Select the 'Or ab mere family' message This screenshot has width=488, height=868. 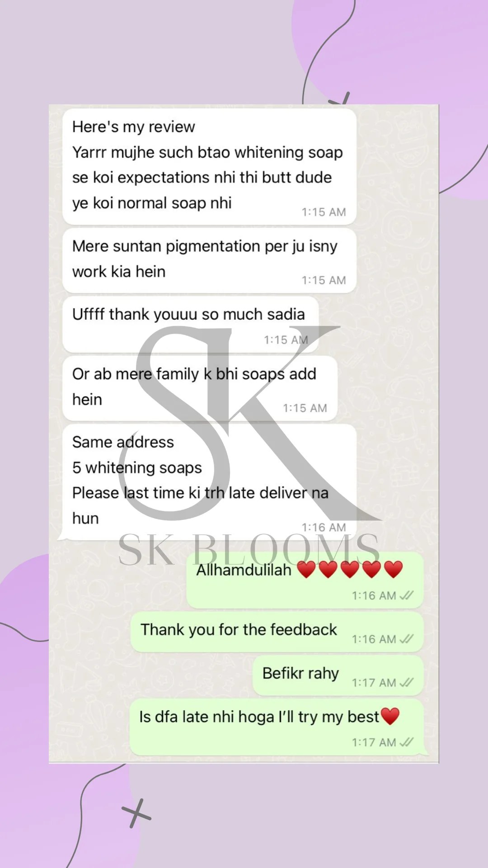pyautogui.click(x=200, y=388)
